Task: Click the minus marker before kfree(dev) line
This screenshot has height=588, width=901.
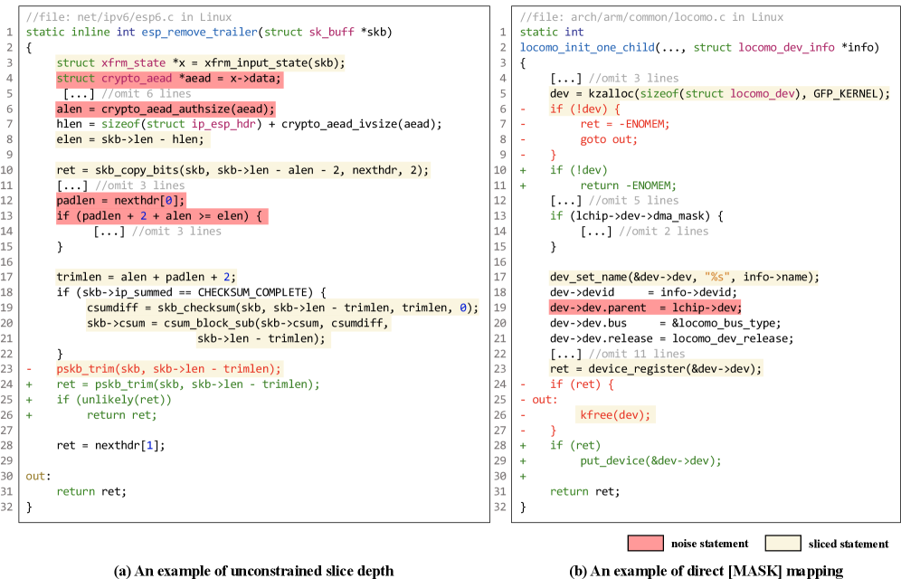Action: (524, 414)
